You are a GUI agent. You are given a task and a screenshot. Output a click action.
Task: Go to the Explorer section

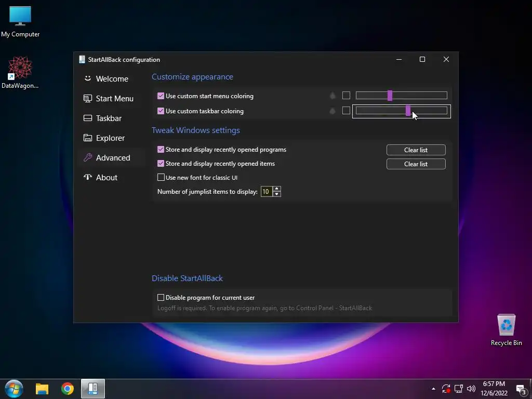click(110, 138)
